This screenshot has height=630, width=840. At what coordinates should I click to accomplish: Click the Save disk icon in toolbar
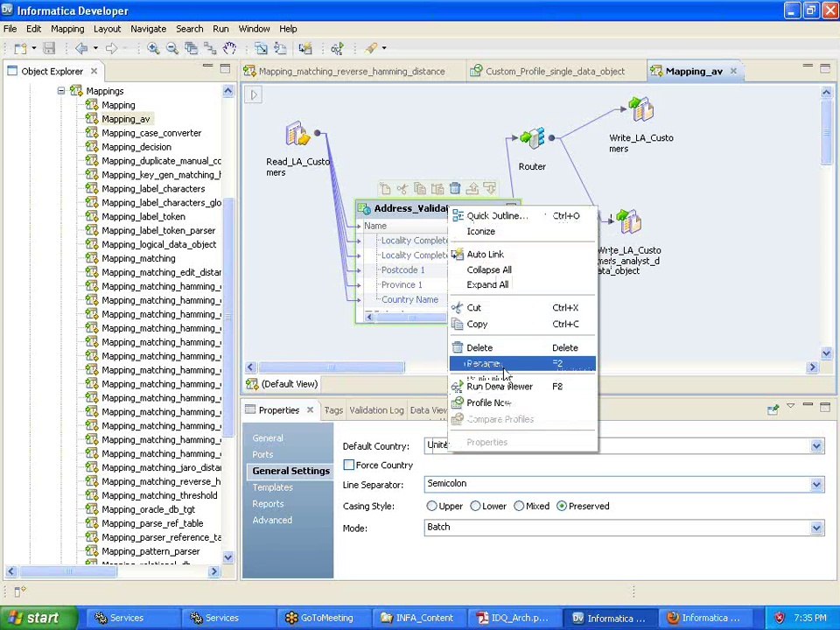pos(49,48)
